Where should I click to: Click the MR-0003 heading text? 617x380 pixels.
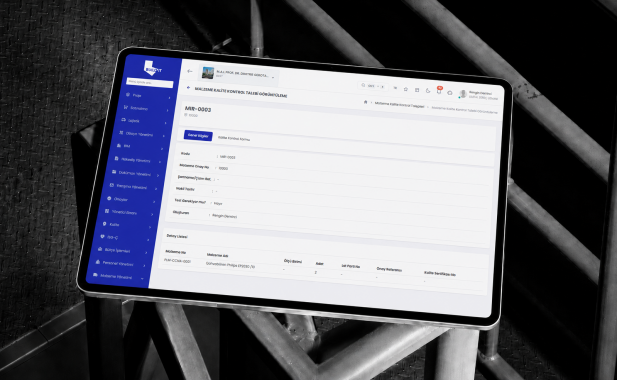point(198,109)
